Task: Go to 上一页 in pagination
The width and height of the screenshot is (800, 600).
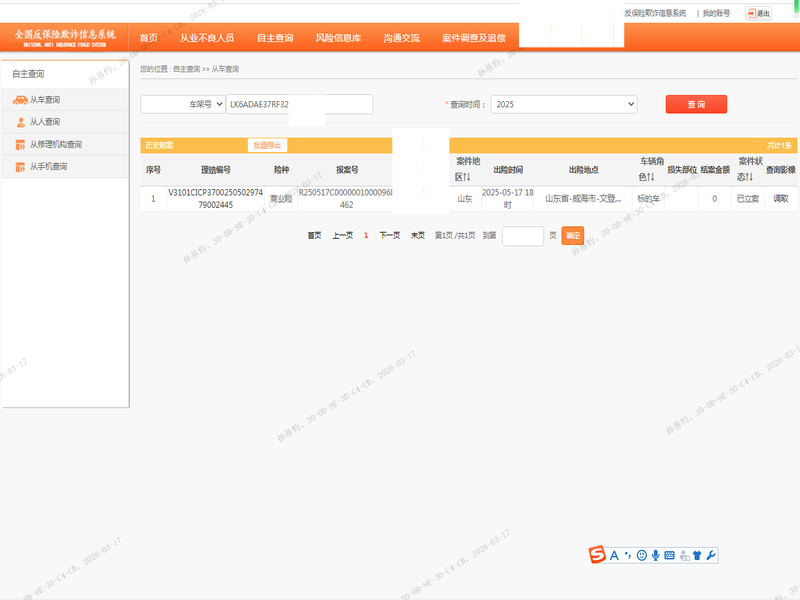Action: pyautogui.click(x=342, y=235)
